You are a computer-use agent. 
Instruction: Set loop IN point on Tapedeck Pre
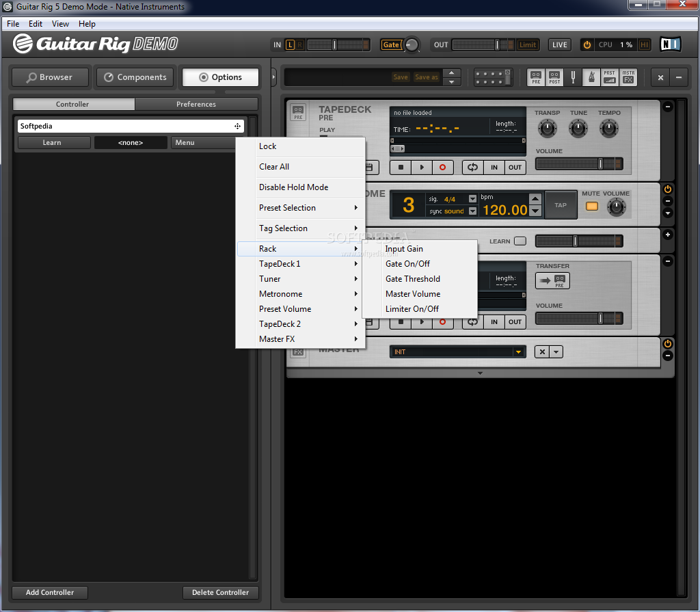[494, 168]
